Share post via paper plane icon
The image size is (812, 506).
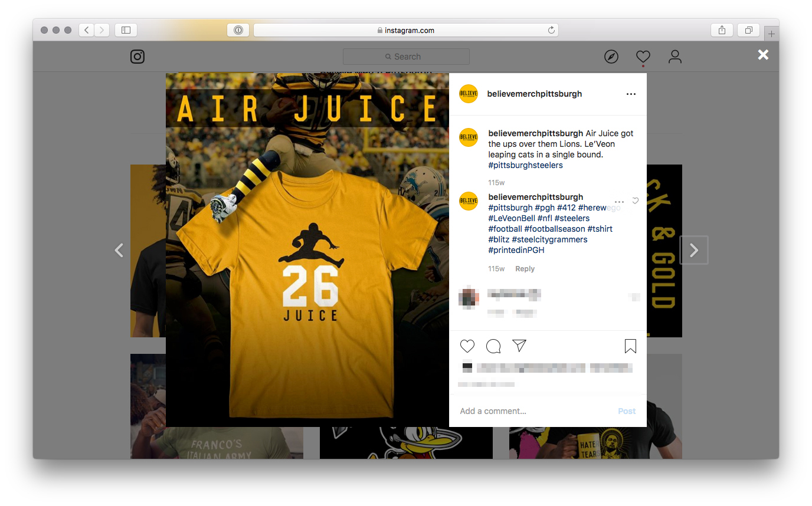519,346
